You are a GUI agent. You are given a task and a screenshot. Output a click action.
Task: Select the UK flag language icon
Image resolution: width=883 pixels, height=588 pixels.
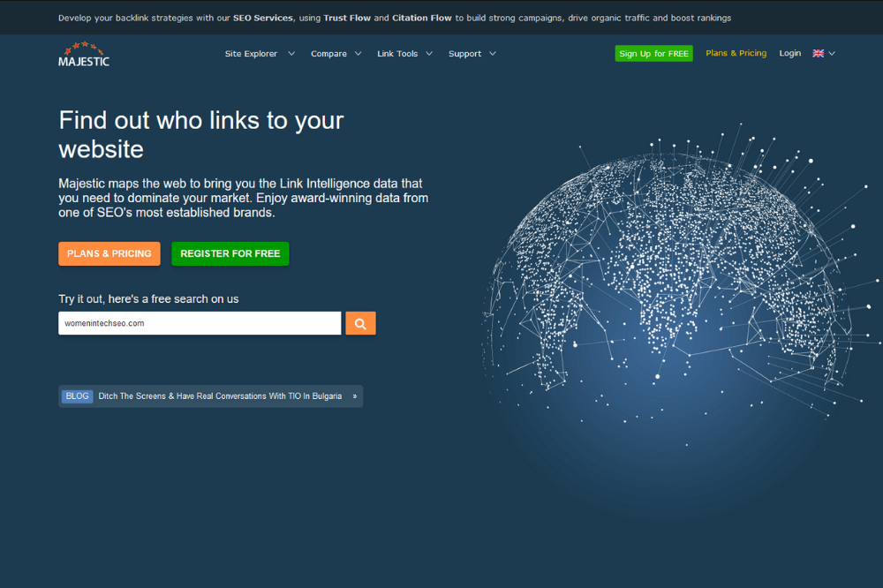819,54
